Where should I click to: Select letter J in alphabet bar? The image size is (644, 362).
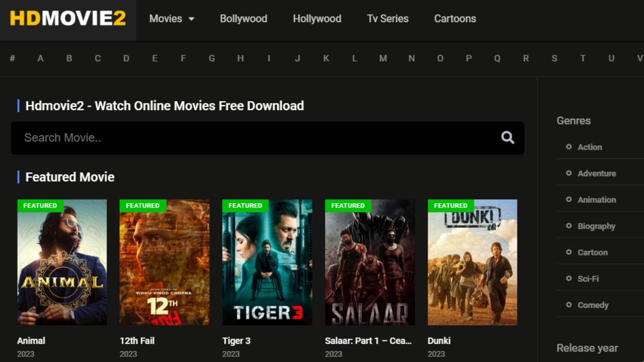coord(297,58)
